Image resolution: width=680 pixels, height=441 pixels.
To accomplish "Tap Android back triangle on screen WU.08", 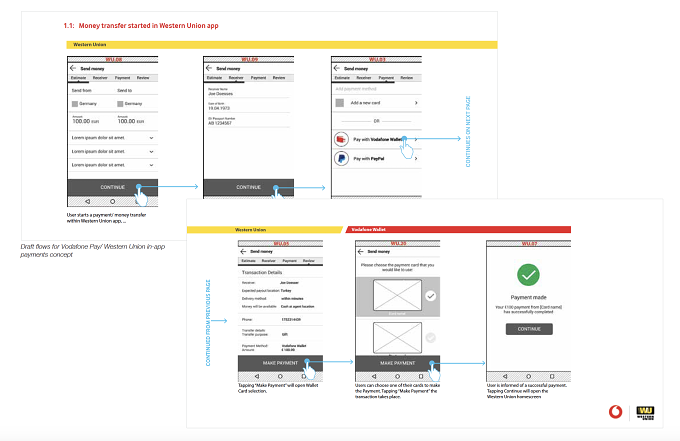I will 87,202.
